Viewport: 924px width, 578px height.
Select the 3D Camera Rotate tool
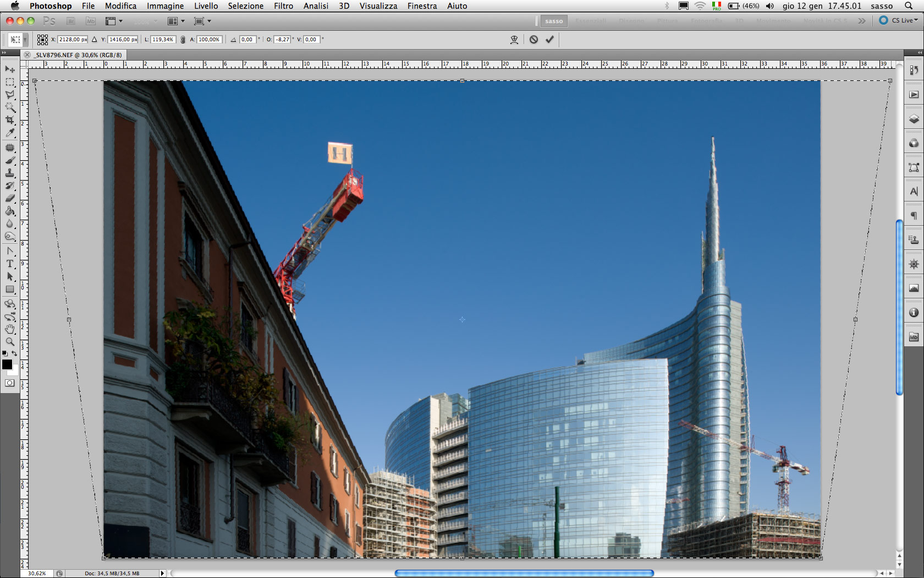coord(10,317)
